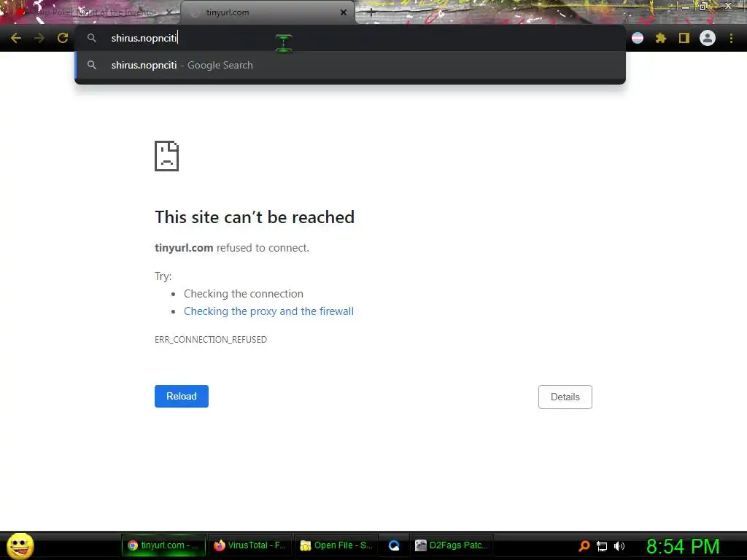The image size is (747, 560).
Task: Toggle the browser side panel icon
Action: coord(684,38)
